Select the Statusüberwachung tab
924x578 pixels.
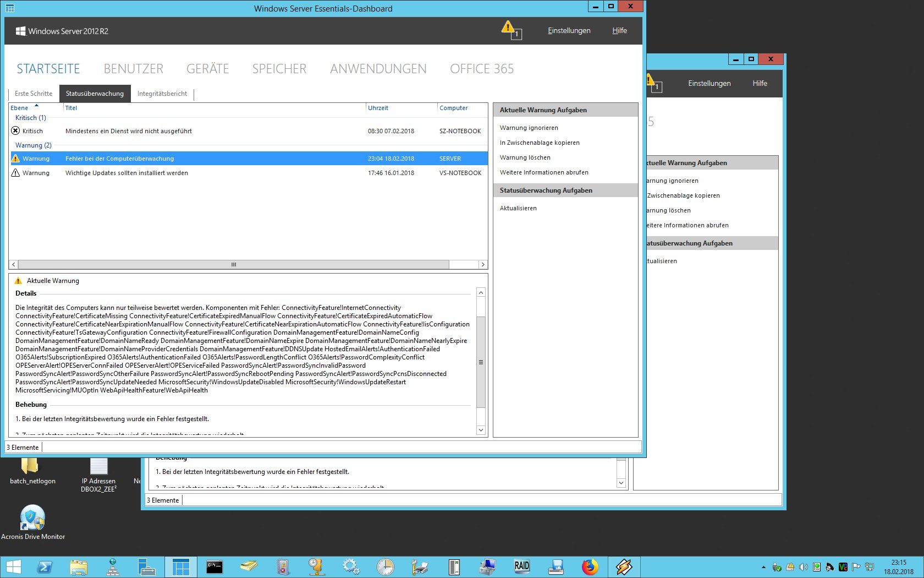pyautogui.click(x=95, y=94)
